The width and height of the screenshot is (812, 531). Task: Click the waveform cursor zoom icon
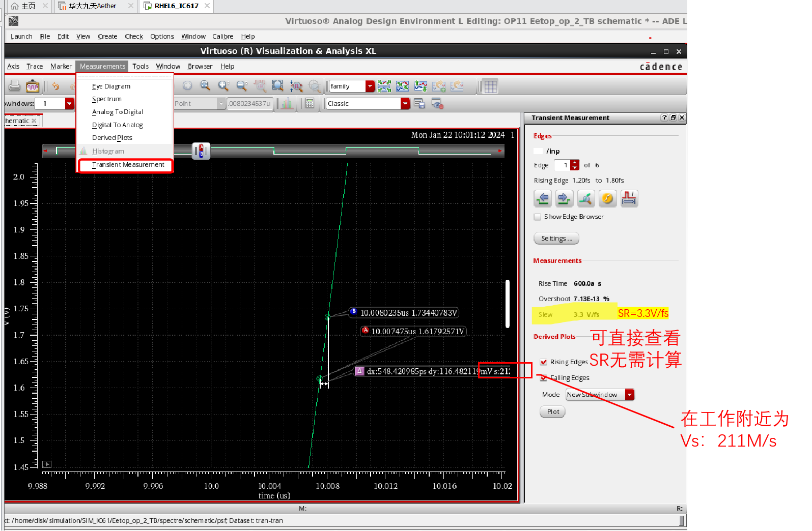click(296, 86)
